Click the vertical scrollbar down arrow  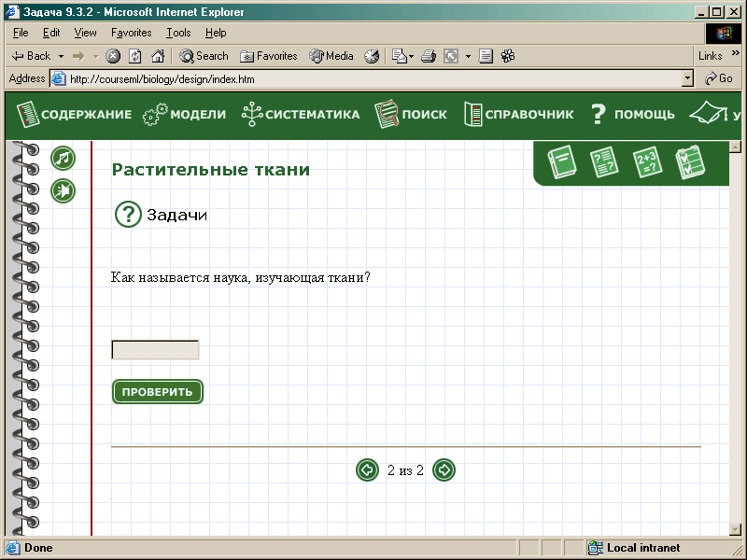tap(735, 529)
